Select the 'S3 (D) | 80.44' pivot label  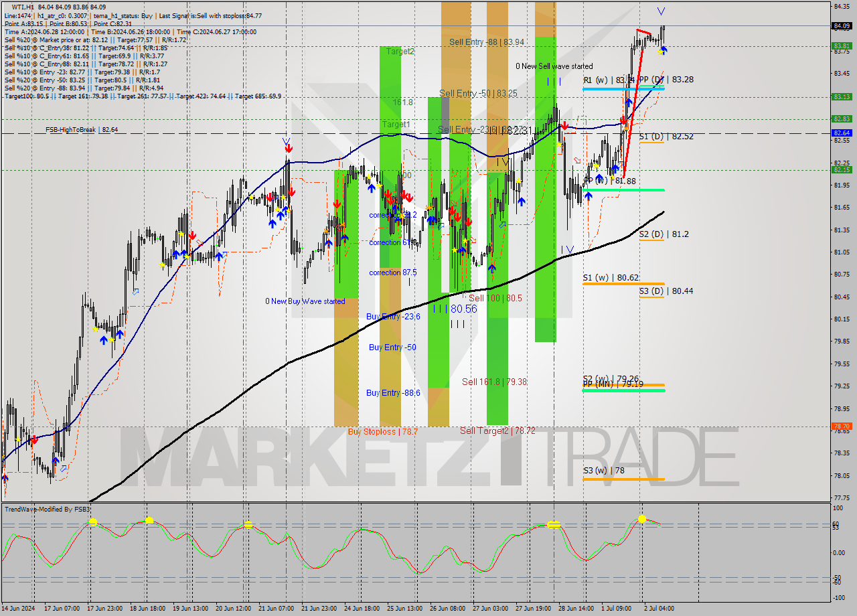pyautogui.click(x=666, y=291)
